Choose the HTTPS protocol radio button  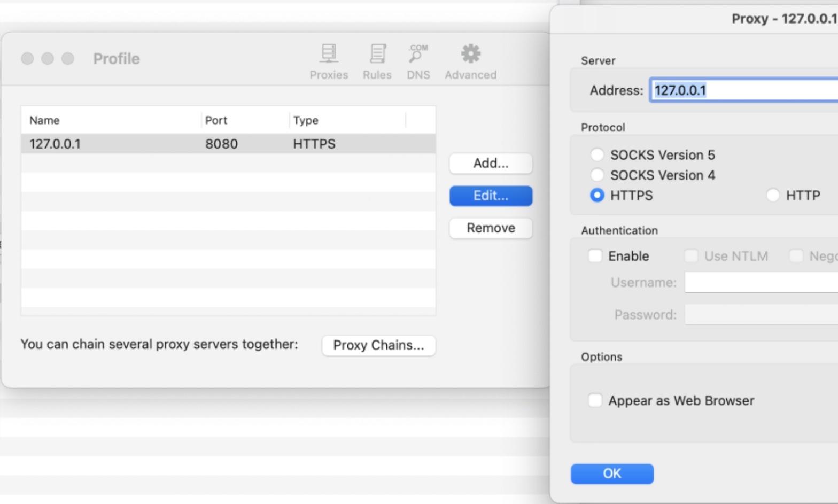coord(597,196)
